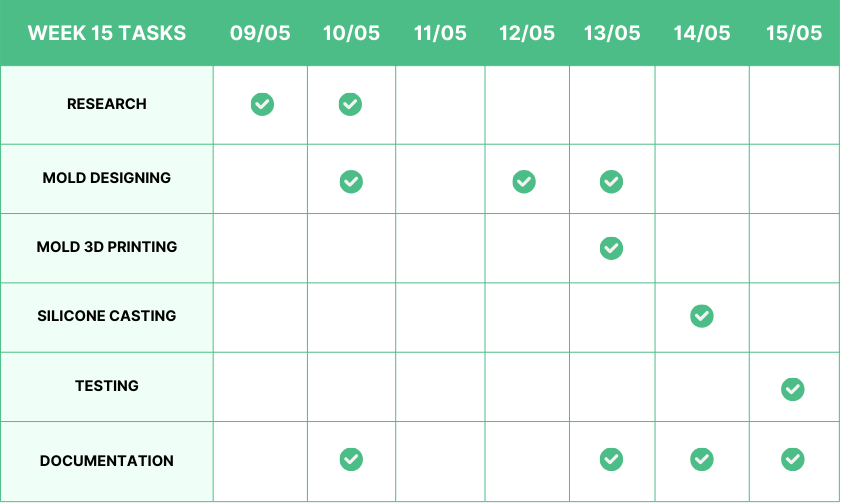Screen dimensions: 841x503
Task: Select the 09/05 date header
Action: [260, 33]
